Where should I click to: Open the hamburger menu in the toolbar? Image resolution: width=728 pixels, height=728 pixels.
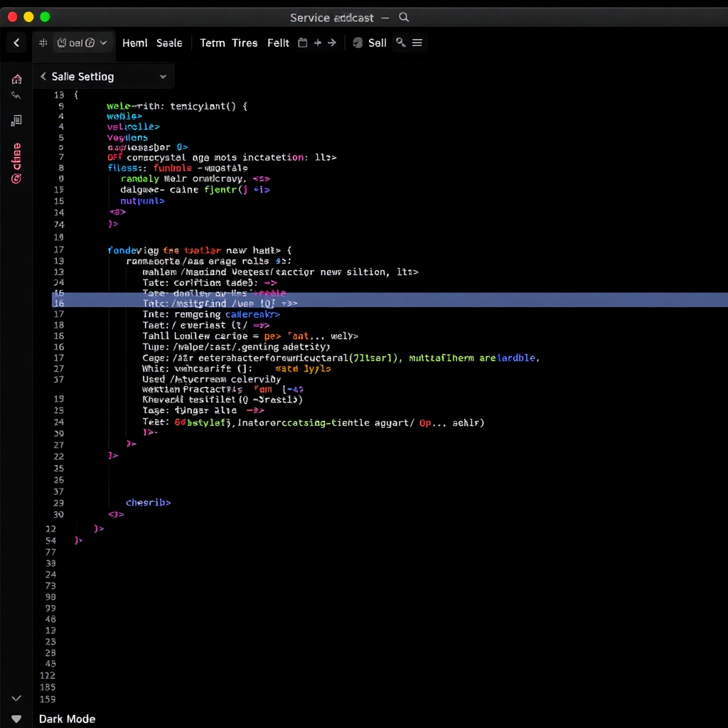coord(417,43)
